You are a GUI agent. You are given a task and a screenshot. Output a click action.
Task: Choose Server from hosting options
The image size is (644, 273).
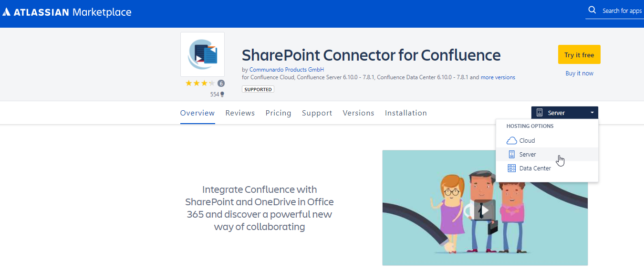pos(528,154)
